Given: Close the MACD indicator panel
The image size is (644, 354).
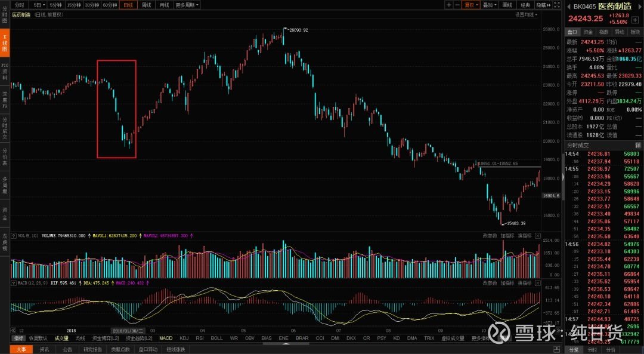Looking at the screenshot, I should [x=538, y=283].
